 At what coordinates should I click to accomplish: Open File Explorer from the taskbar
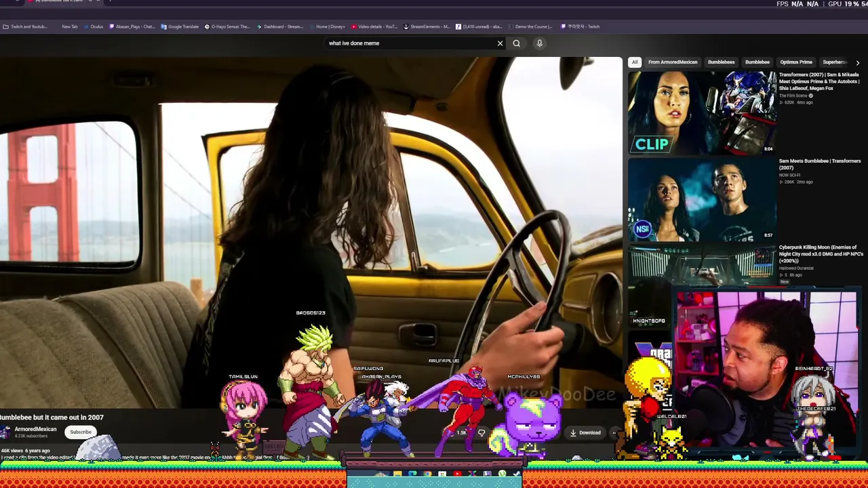tap(397, 474)
